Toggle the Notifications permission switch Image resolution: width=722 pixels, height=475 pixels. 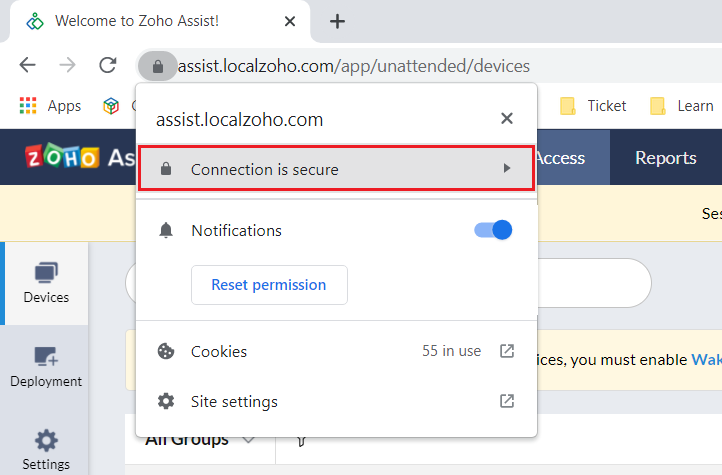(493, 230)
